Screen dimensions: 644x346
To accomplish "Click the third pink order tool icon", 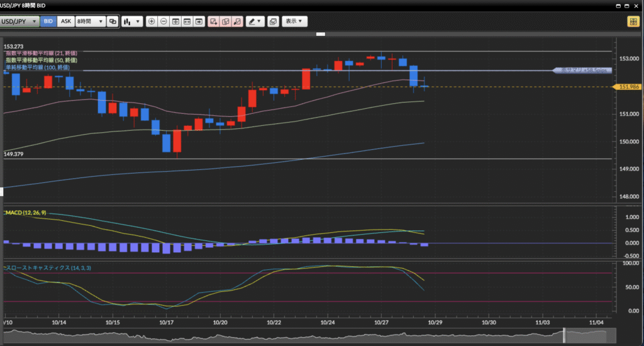I will tap(238, 21).
